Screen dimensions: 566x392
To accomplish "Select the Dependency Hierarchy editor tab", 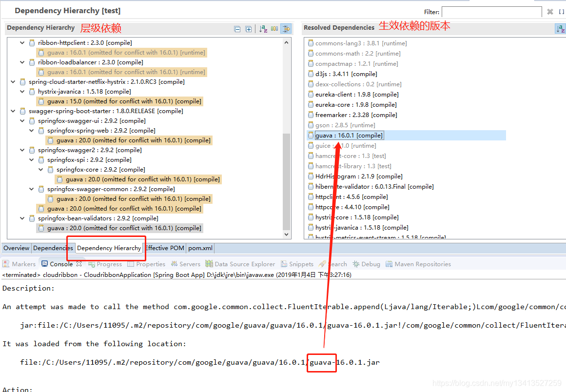I will 109,248.
